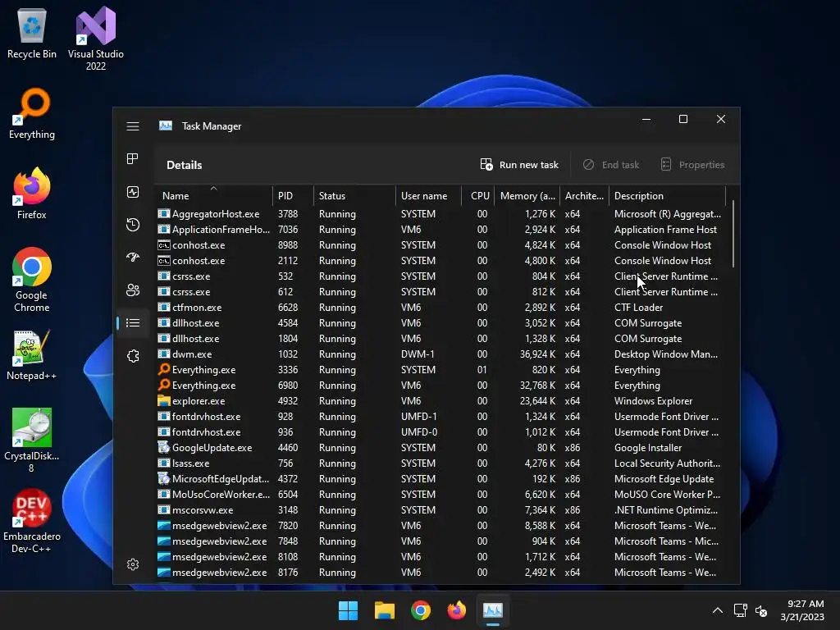
Task: Sort by User name column header
Action: [x=428, y=195]
